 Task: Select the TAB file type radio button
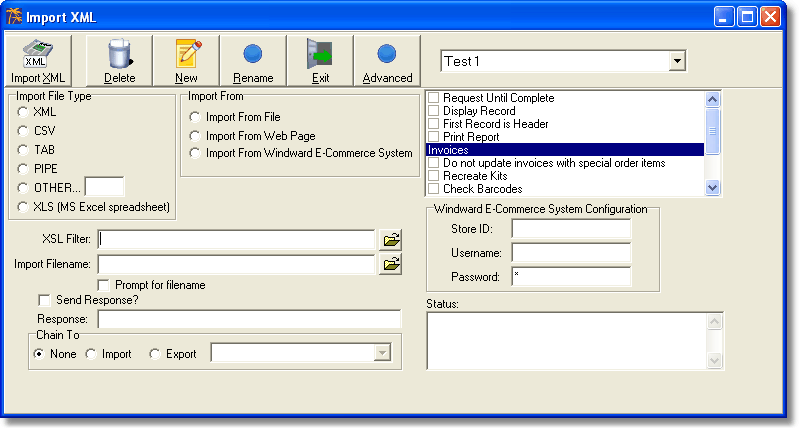tap(22, 150)
